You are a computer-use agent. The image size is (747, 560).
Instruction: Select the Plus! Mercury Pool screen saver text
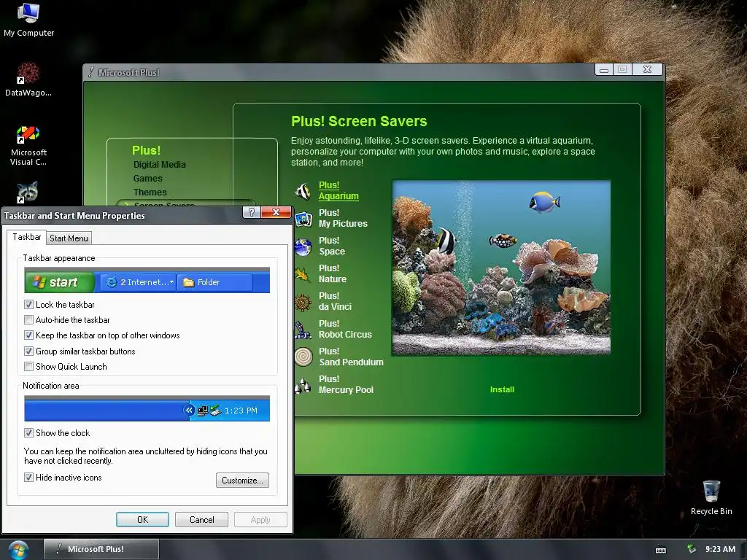[x=347, y=384]
